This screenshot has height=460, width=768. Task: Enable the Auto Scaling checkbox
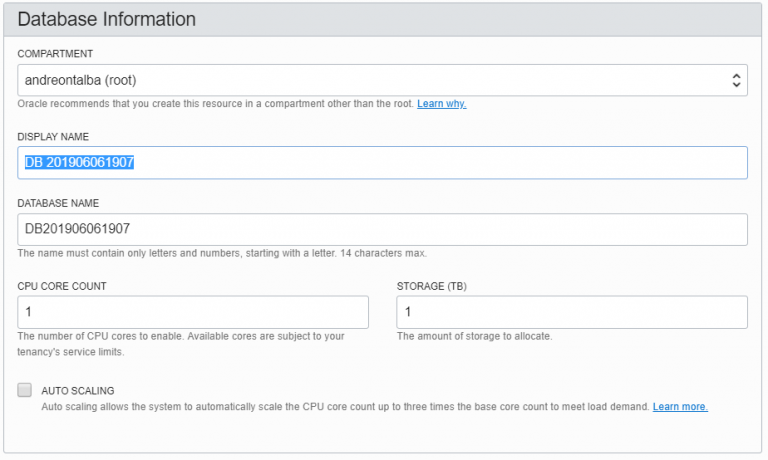[x=25, y=390]
